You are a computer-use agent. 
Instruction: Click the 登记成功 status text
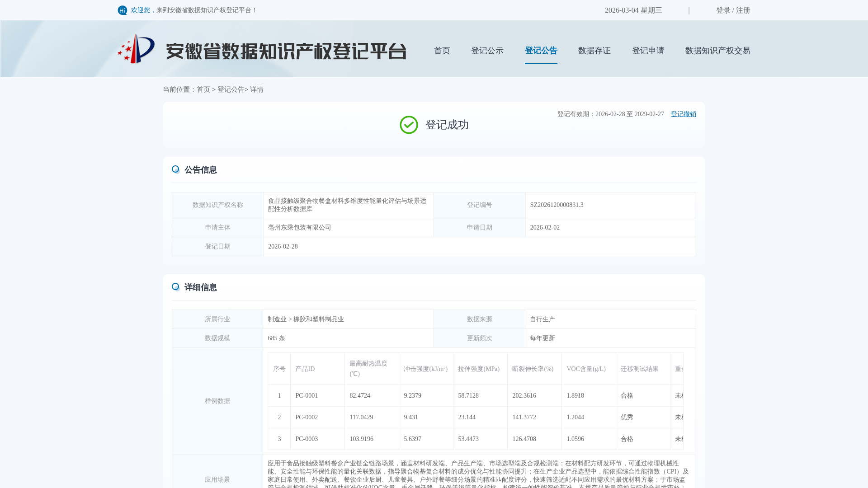[x=447, y=125]
